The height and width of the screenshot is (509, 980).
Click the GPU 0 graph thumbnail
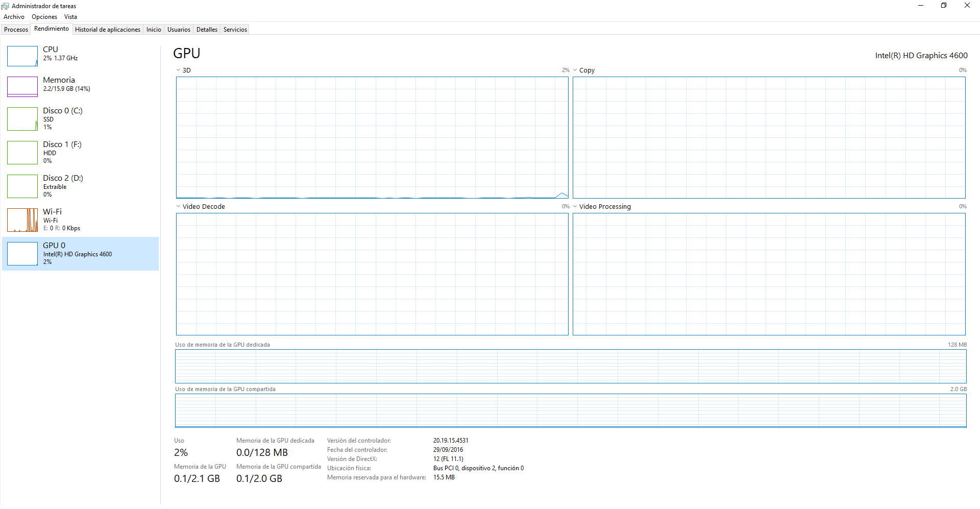point(22,254)
